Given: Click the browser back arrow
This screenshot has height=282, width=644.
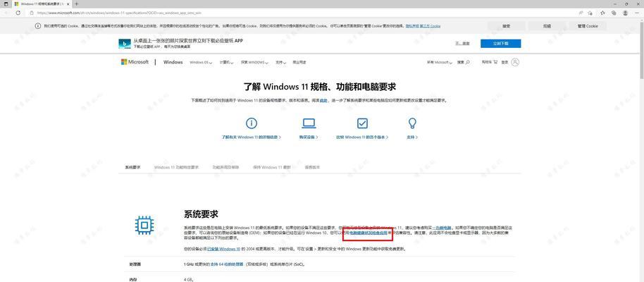Looking at the screenshot, I should coord(6,13).
